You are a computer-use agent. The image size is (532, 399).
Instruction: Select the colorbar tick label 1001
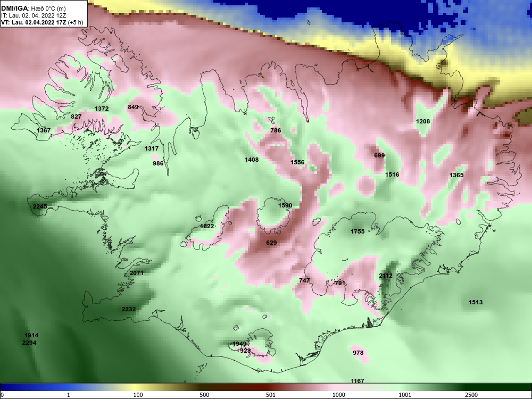tap(405, 395)
